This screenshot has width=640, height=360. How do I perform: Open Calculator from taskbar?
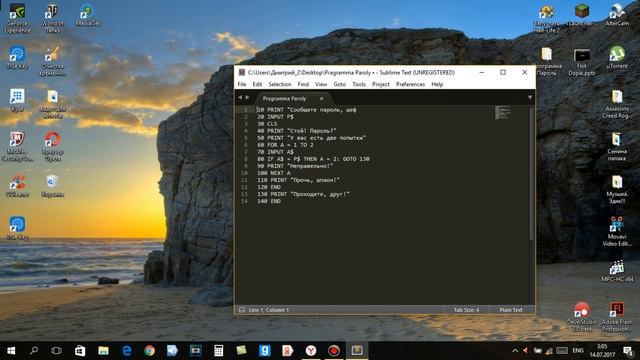218,351
